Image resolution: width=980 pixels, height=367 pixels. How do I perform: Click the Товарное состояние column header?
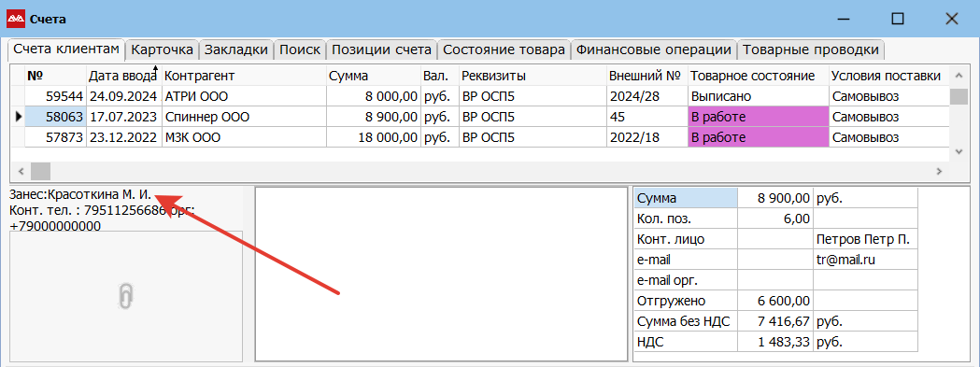click(758, 77)
